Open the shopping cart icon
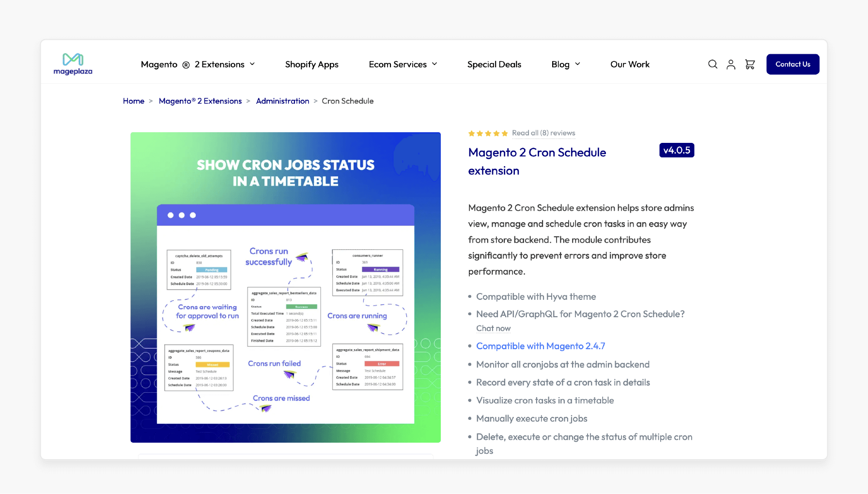The width and height of the screenshot is (868, 494). click(750, 64)
